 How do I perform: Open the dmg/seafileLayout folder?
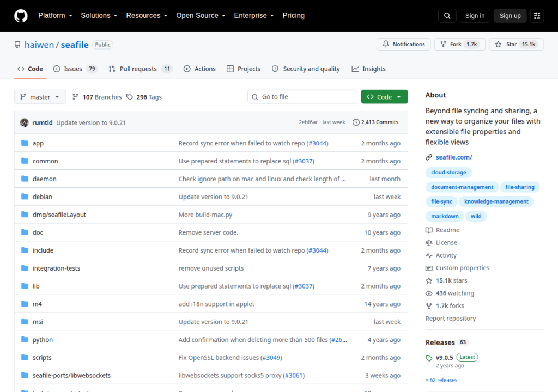pyautogui.click(x=59, y=215)
